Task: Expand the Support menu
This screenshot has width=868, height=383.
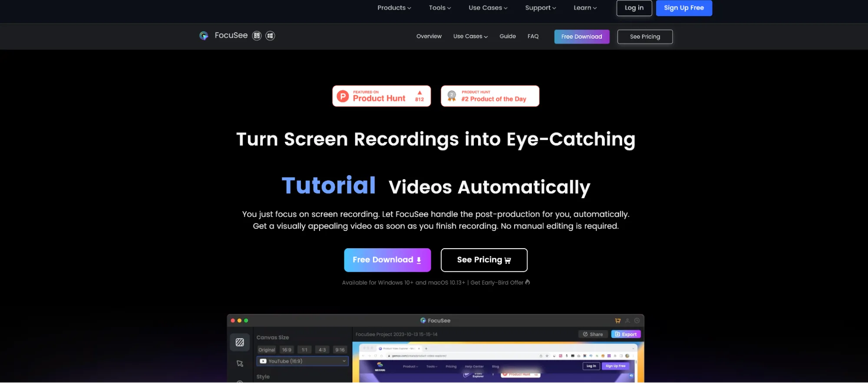Action: pos(541,8)
